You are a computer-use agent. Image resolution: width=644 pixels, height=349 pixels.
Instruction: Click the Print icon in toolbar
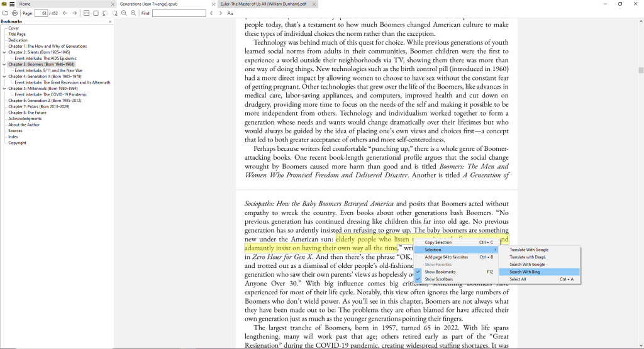(14, 13)
